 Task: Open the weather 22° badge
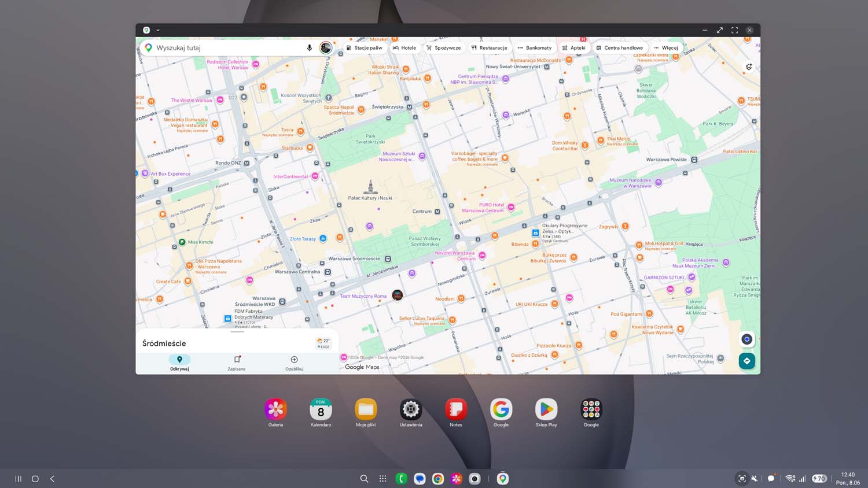click(x=323, y=343)
